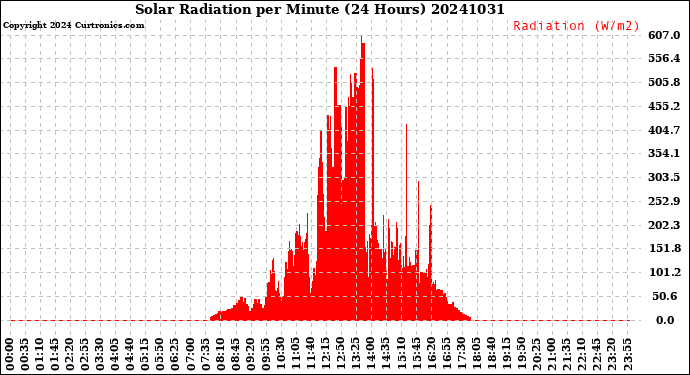Click the x-axis time label 08:10
The height and width of the screenshot is (375, 690).
tap(220, 355)
